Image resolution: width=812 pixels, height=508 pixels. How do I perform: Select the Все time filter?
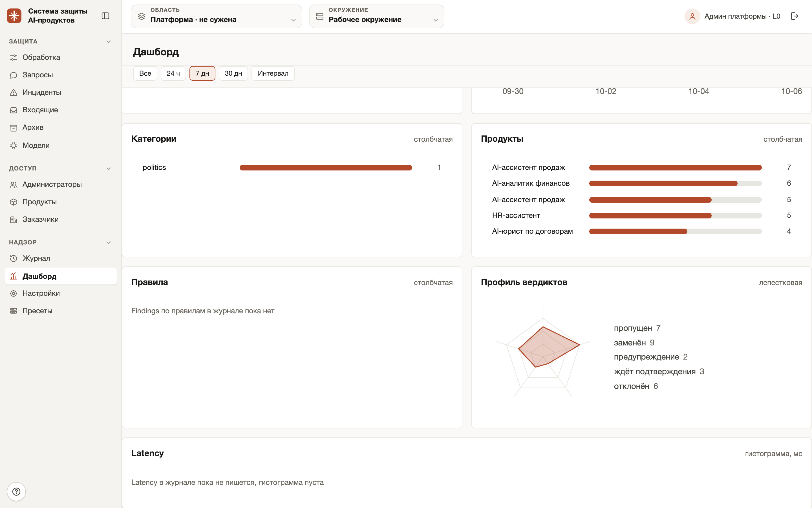(x=145, y=73)
